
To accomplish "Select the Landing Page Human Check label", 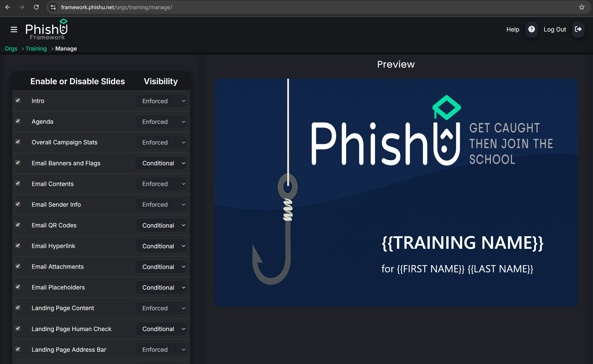I will point(71,329).
